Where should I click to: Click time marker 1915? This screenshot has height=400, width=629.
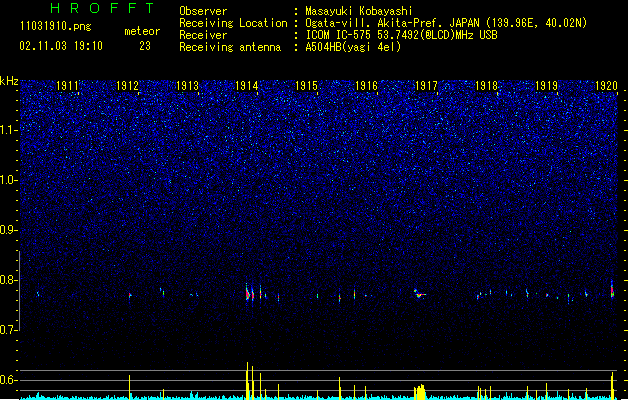306,86
